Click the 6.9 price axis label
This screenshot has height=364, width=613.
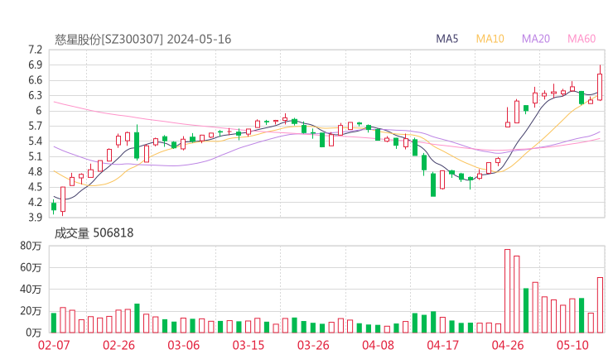[x=35, y=65]
